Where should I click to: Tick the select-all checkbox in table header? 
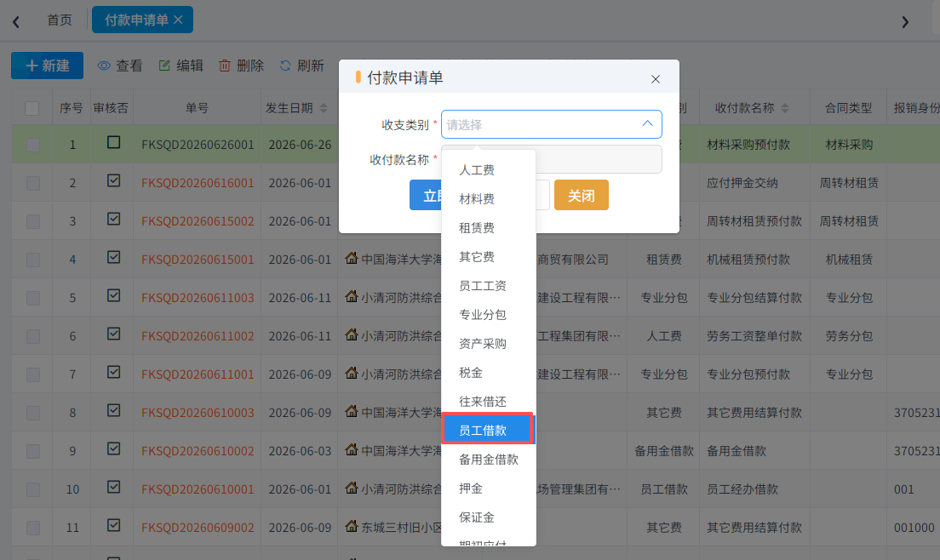coord(32,108)
